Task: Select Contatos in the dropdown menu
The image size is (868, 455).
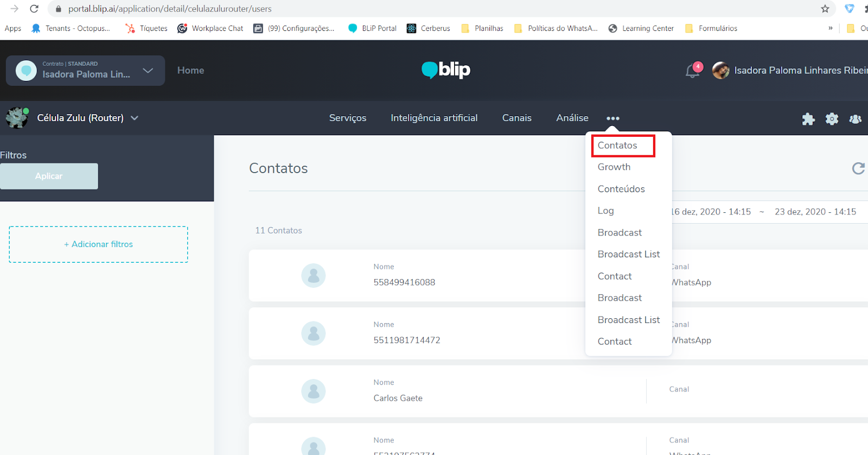Action: [x=617, y=146]
